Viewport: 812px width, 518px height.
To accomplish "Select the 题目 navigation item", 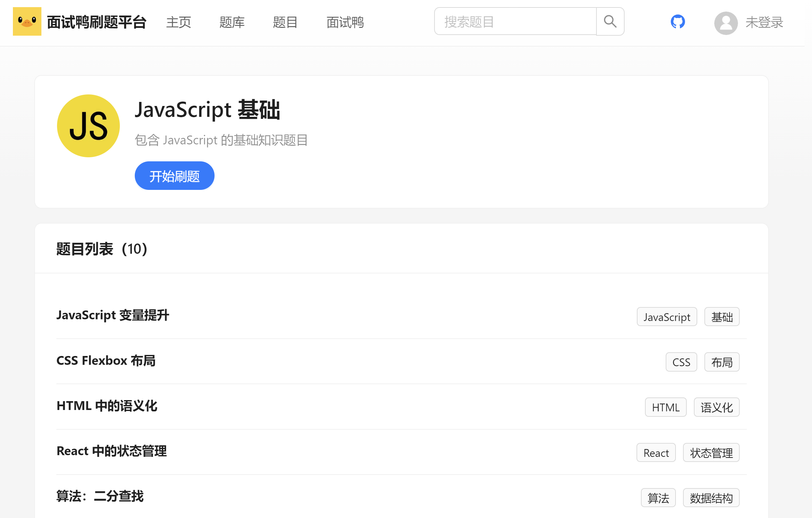I will [x=285, y=22].
